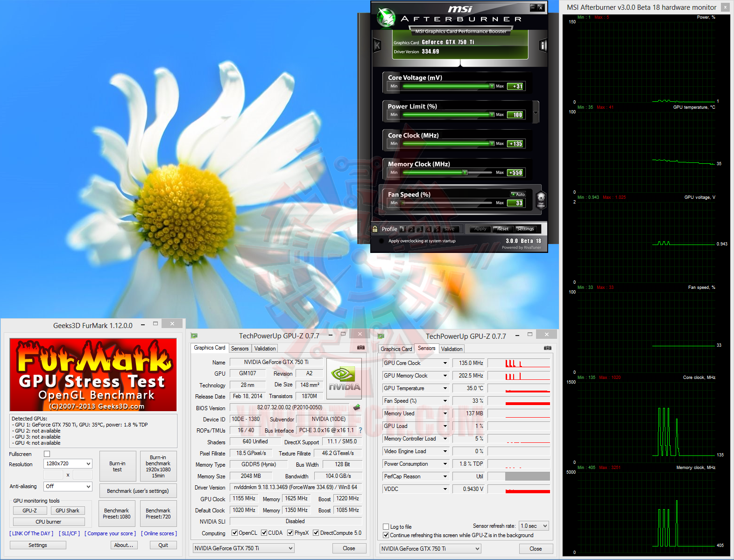Click the save BIOS icon beside BIOS Version

pos(357,407)
